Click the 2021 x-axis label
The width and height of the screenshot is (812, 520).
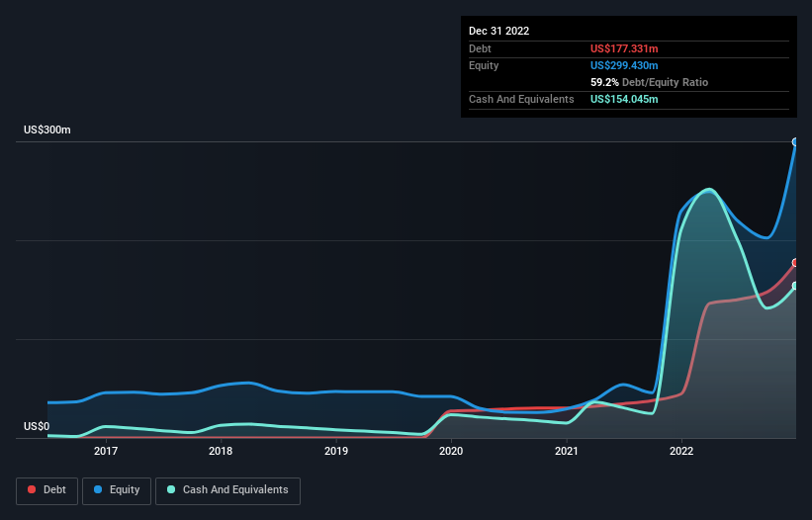coord(567,451)
